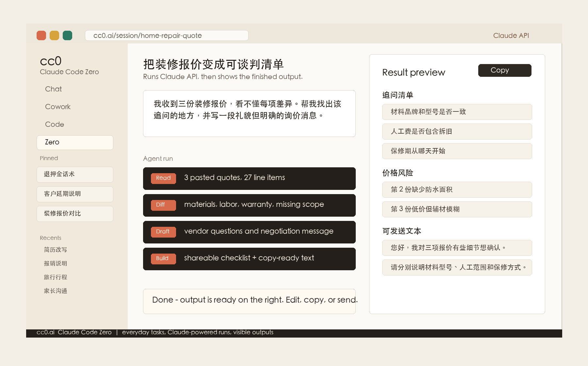The image size is (588, 366).
Task: Open recent item 简历改写
Action: pyautogui.click(x=56, y=250)
